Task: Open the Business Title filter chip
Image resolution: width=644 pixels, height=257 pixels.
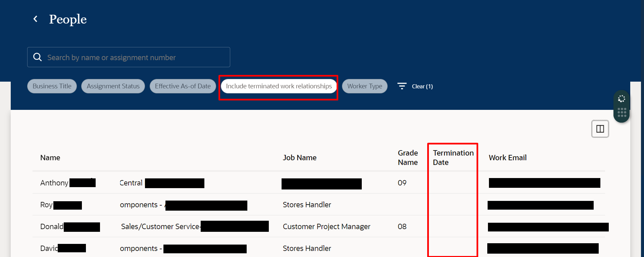Action: pyautogui.click(x=52, y=86)
